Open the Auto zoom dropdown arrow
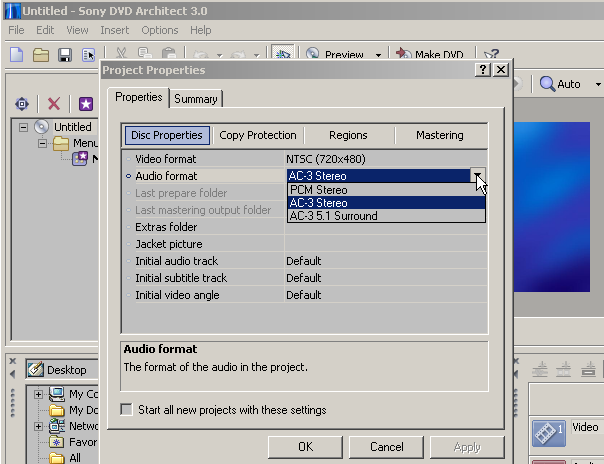The height and width of the screenshot is (464, 604). (598, 84)
